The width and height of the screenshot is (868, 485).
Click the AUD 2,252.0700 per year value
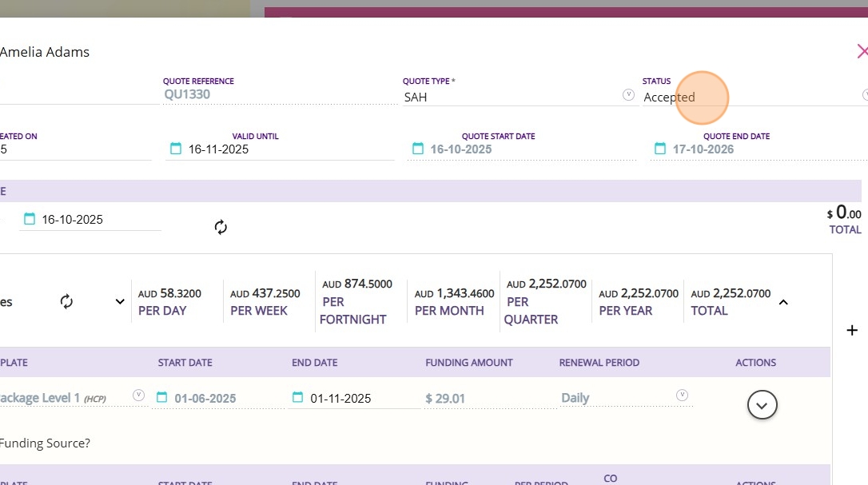point(639,293)
